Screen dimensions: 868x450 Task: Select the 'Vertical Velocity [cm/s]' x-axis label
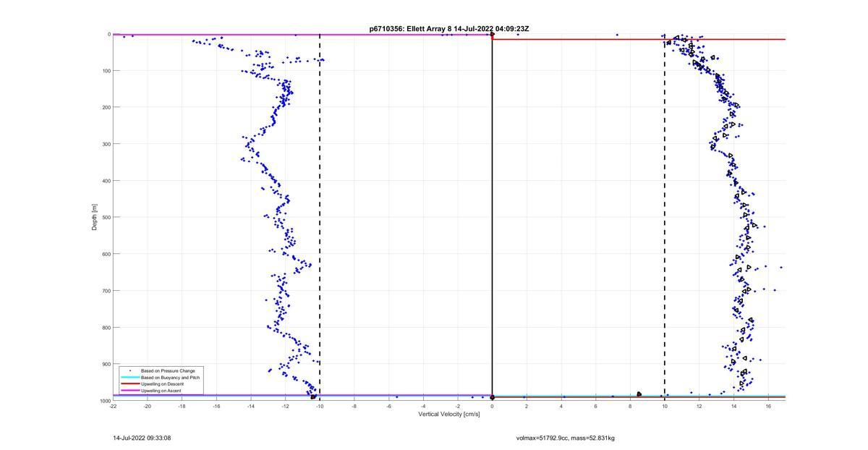pyautogui.click(x=448, y=415)
